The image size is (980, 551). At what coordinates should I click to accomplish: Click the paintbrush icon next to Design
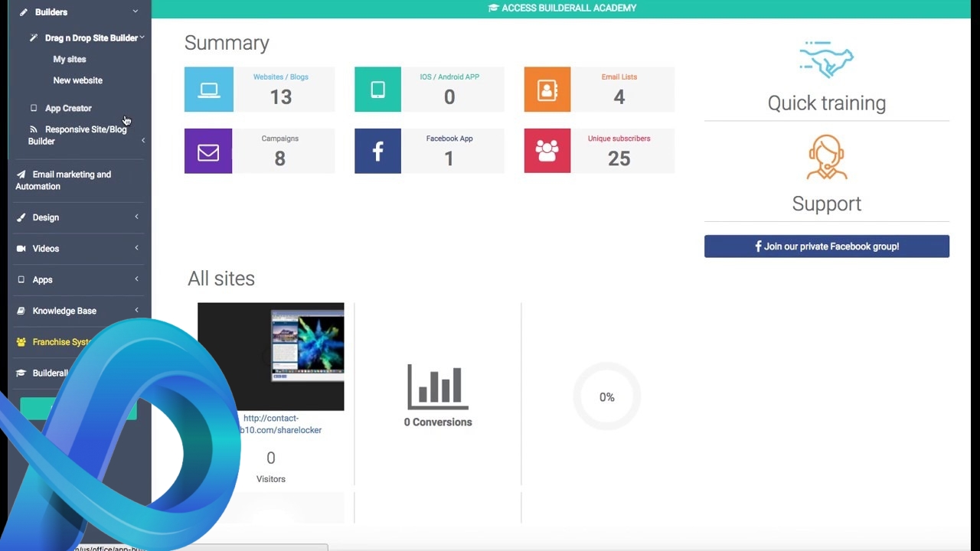pyautogui.click(x=21, y=217)
